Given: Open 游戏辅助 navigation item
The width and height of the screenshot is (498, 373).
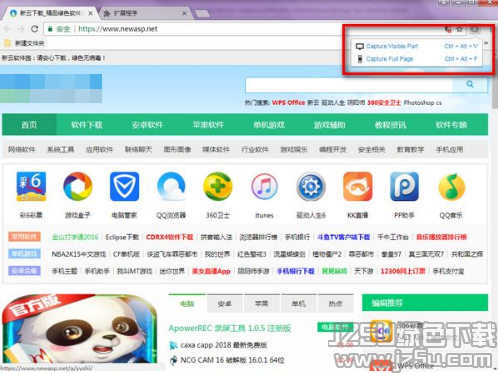Looking at the screenshot, I should coord(330,125).
